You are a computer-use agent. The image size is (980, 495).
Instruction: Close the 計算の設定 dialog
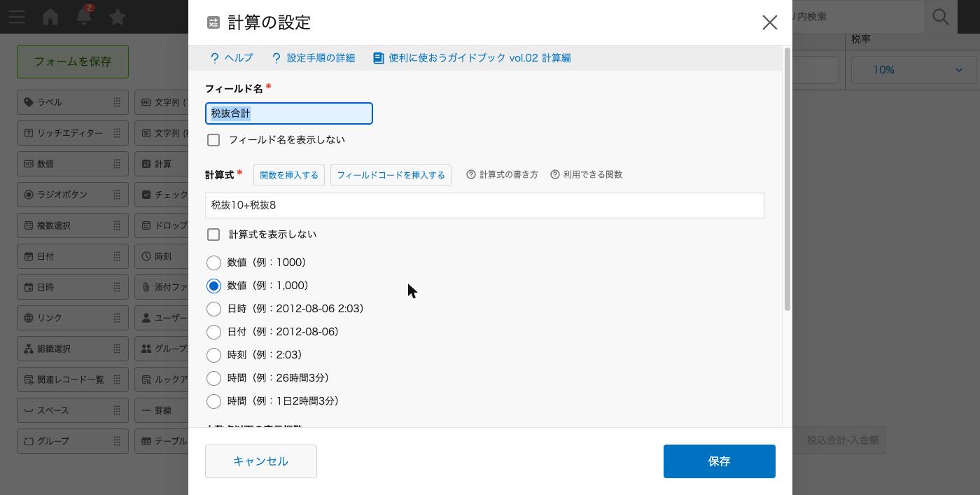coord(770,22)
